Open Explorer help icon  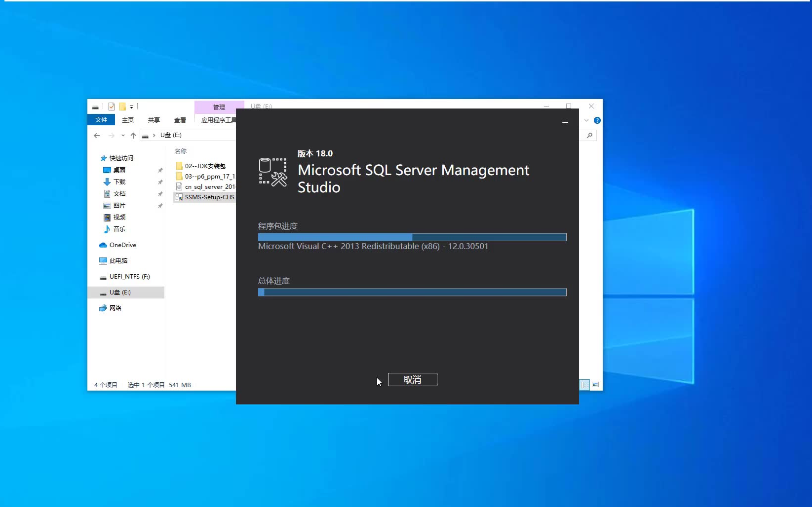click(x=597, y=120)
